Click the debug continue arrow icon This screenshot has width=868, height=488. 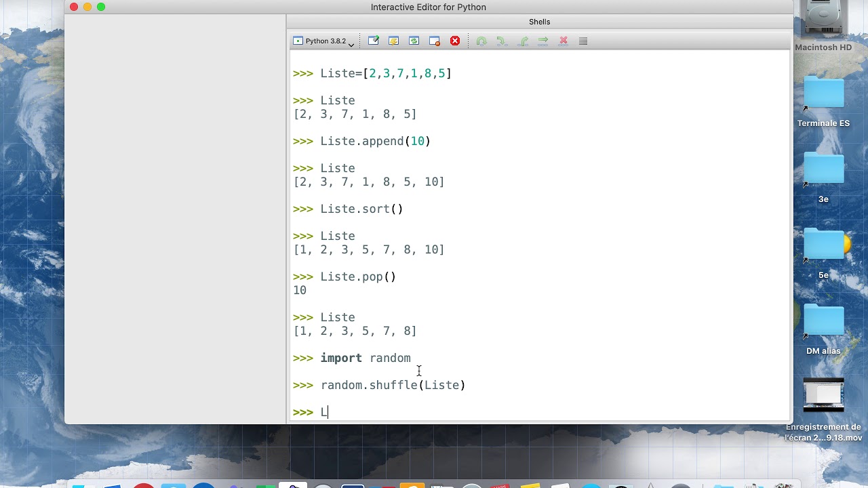[x=543, y=41]
